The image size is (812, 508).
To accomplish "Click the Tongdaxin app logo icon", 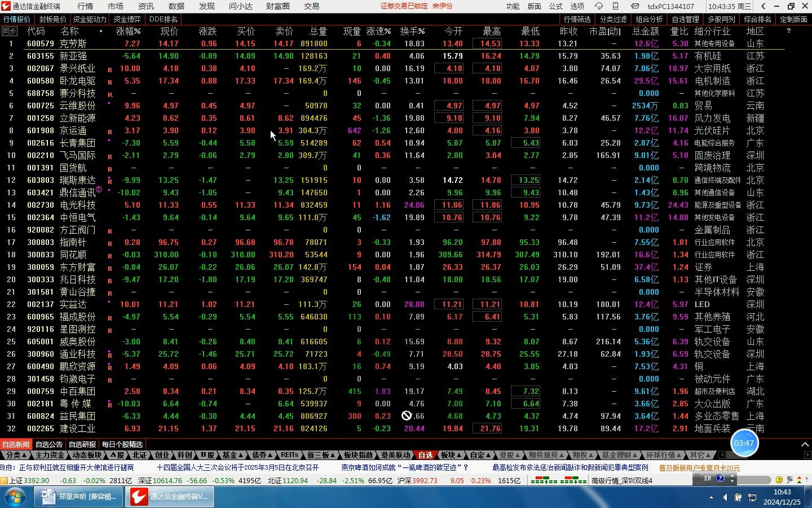I will 6,6.
